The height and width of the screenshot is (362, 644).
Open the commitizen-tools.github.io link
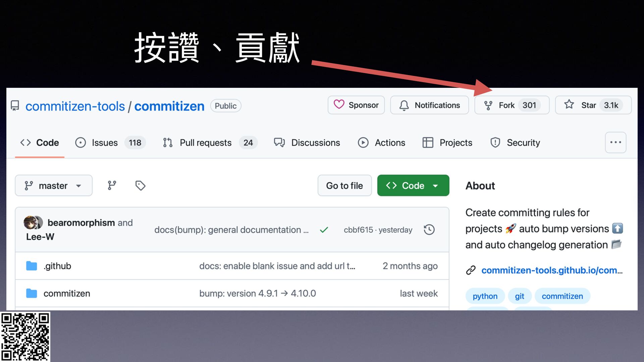coord(551,270)
